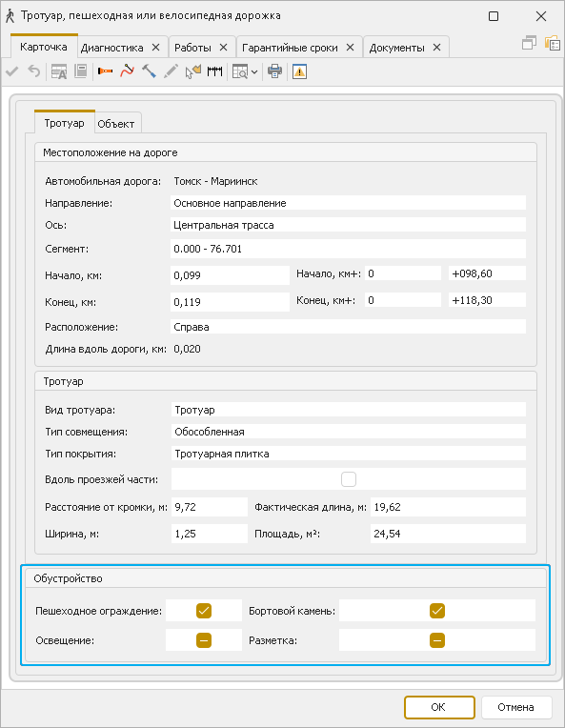565x728 pixels.
Task: Click the red curve line icon
Action: coord(127,71)
